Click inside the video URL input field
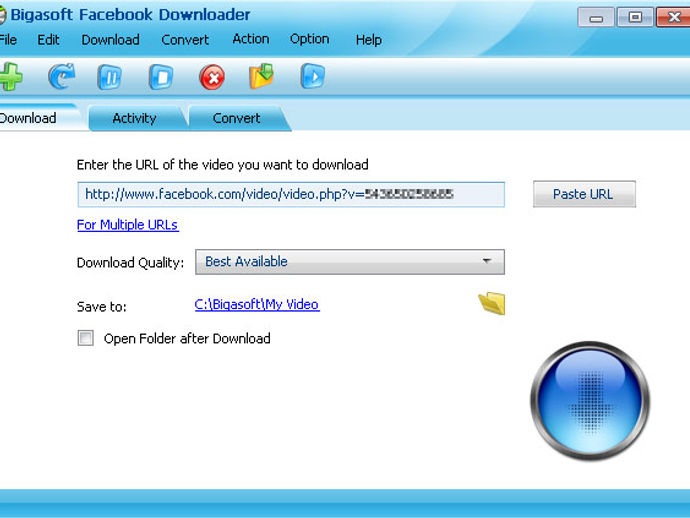Viewport: 690px width, 518px height. tap(291, 194)
